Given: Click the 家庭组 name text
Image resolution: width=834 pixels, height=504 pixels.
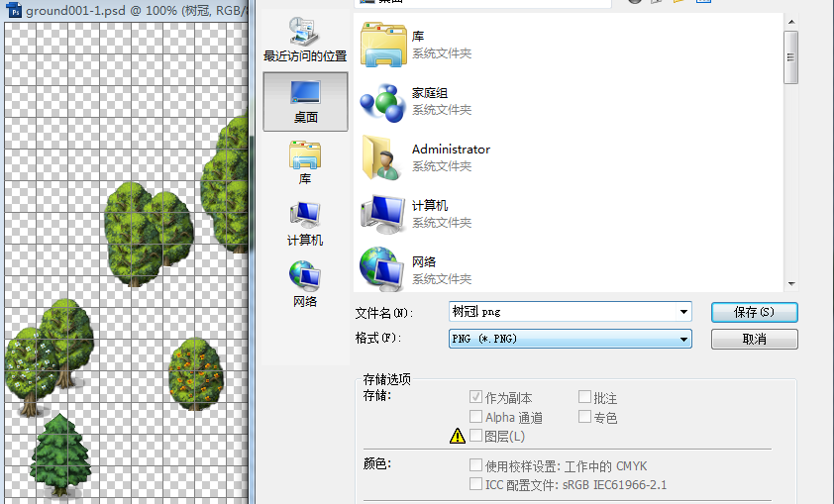Looking at the screenshot, I should 430,92.
